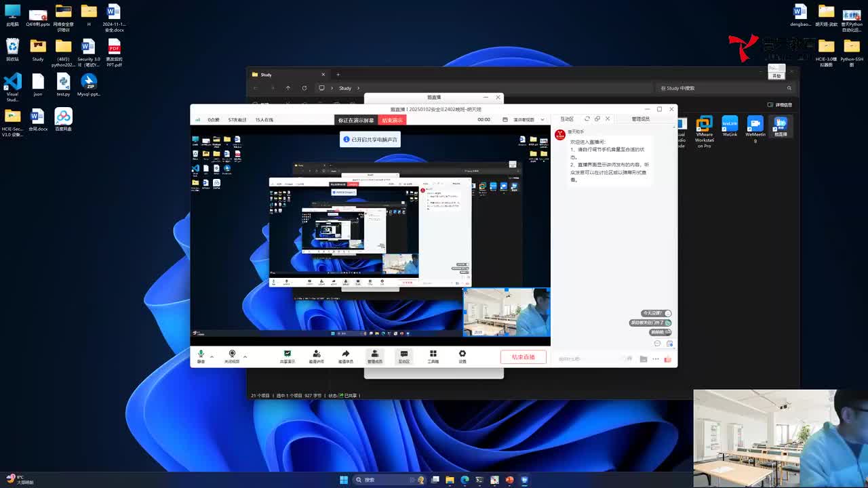Open the test.py desktop file

click(63, 85)
